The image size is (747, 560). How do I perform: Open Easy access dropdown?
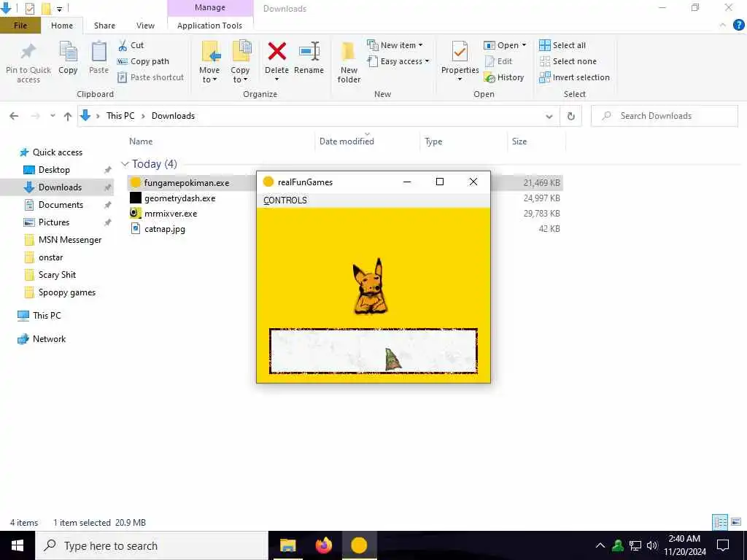click(x=398, y=61)
